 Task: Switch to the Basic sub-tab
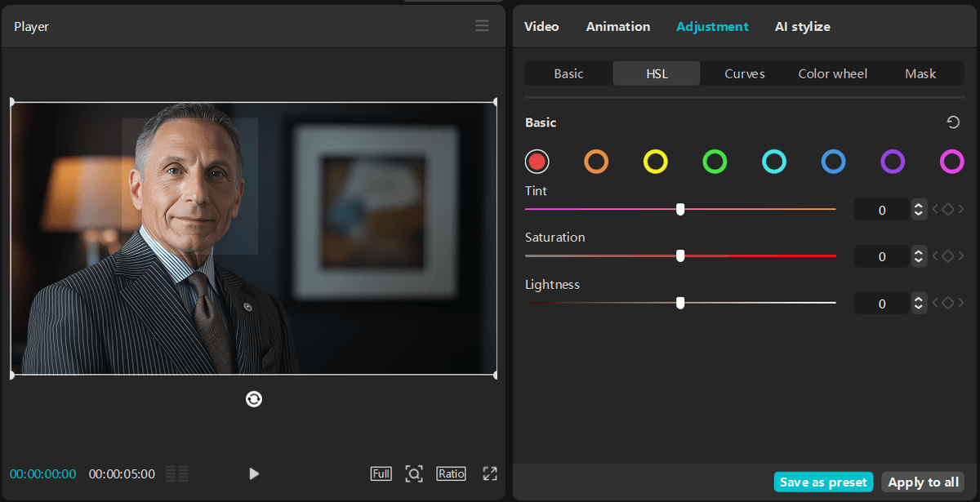568,73
